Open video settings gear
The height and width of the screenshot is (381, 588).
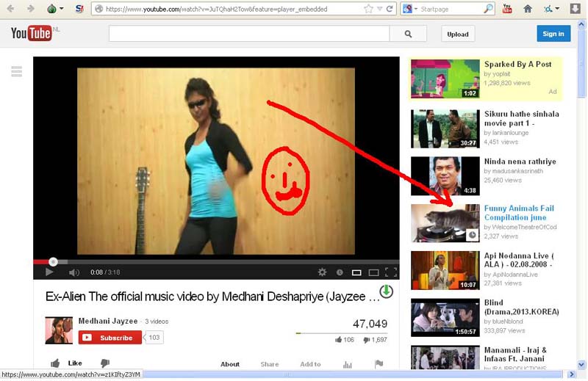click(x=322, y=272)
